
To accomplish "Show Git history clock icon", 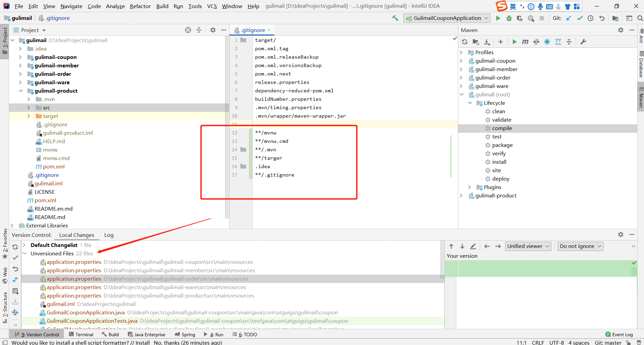I will point(591,18).
